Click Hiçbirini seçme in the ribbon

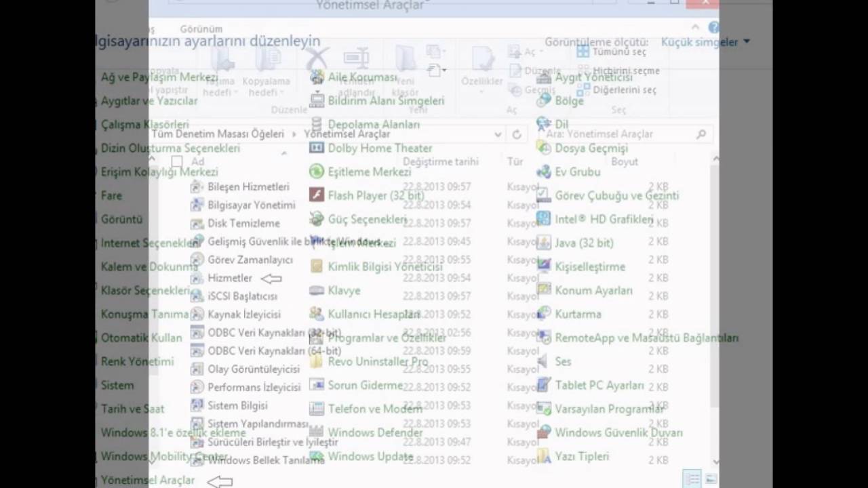pos(618,70)
